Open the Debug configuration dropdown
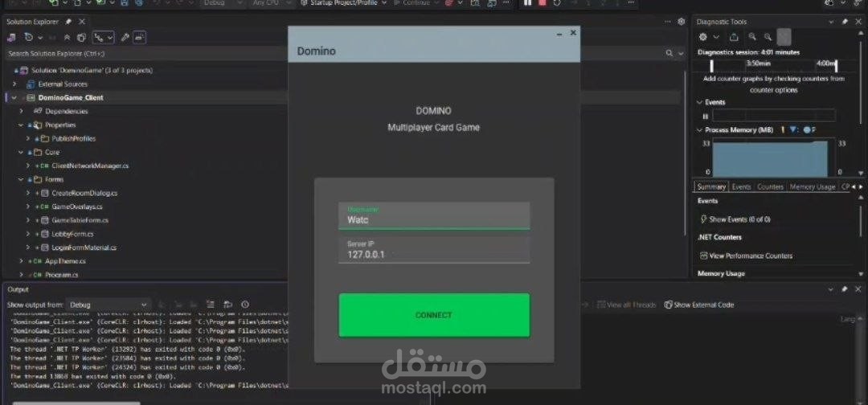The image size is (868, 405). coord(222,2)
